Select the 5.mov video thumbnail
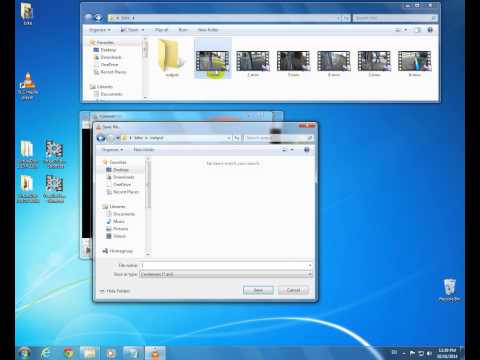480x360 pixels. click(x=374, y=63)
